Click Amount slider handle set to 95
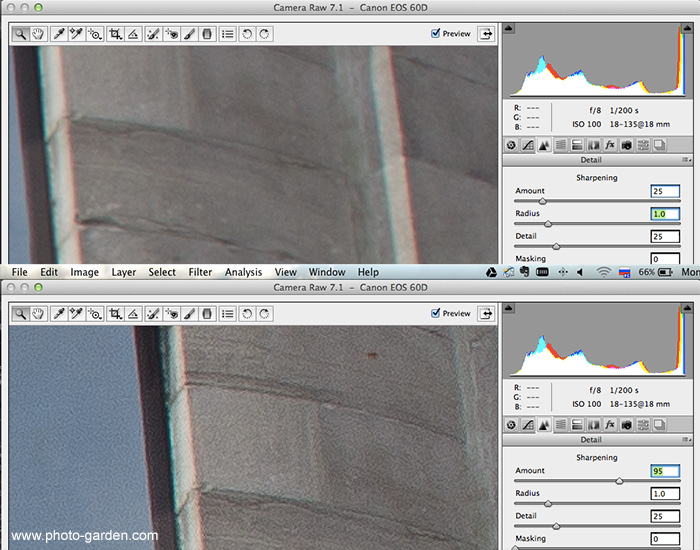This screenshot has width=700, height=550. click(619, 481)
